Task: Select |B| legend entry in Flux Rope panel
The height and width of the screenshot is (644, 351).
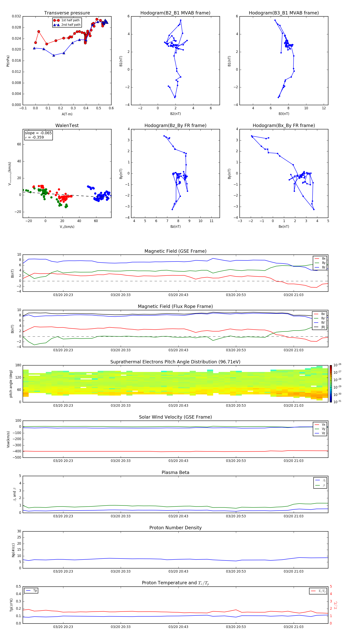Action: tap(320, 327)
